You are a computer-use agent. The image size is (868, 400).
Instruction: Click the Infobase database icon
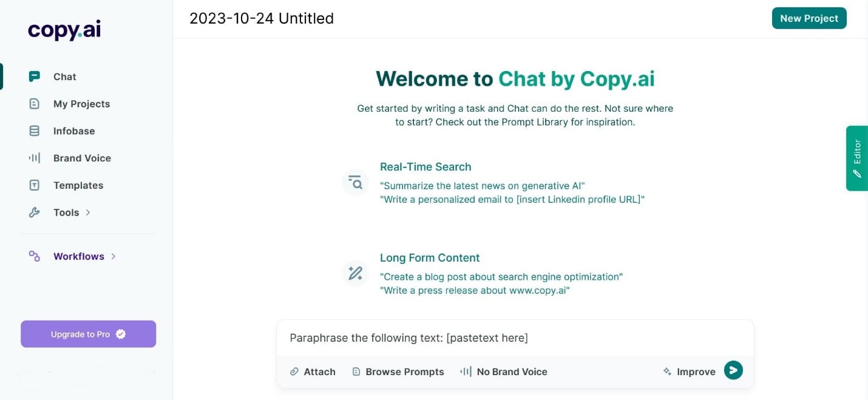[35, 131]
